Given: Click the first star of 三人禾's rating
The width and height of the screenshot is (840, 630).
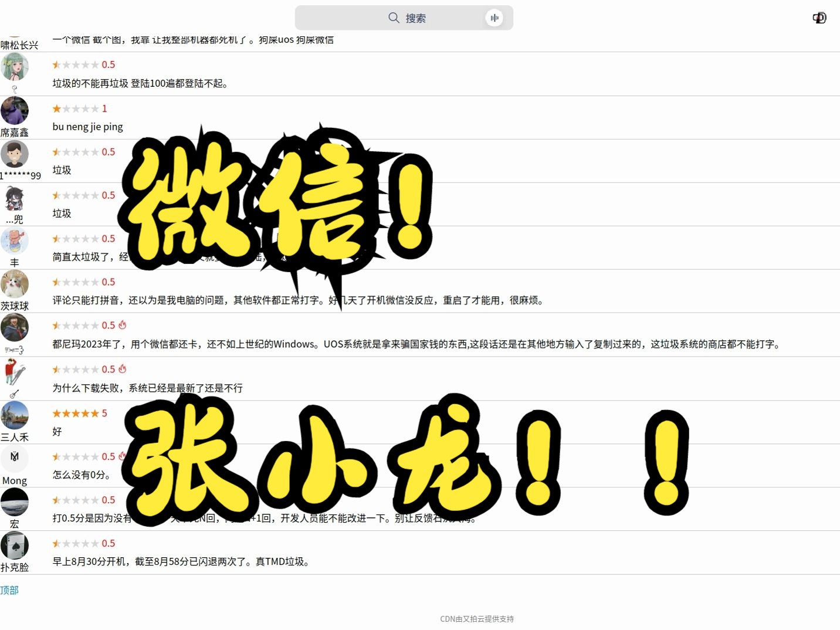Looking at the screenshot, I should pos(57,412).
